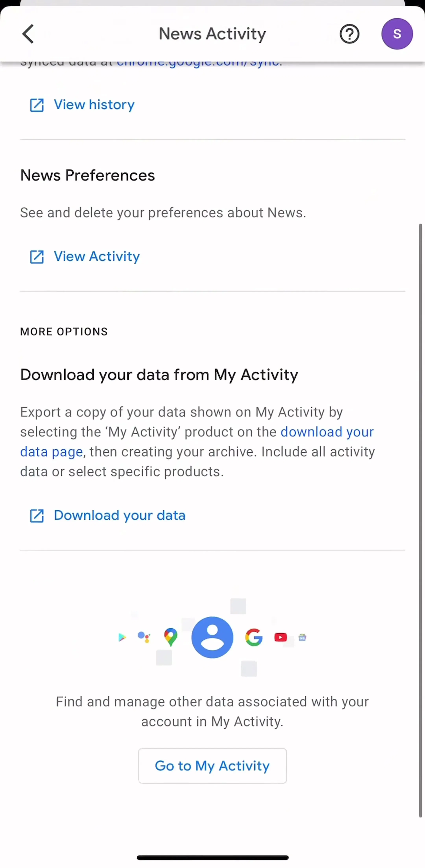Click the vertical scrollbar on the right
The height and width of the screenshot is (868, 425).
click(420, 520)
